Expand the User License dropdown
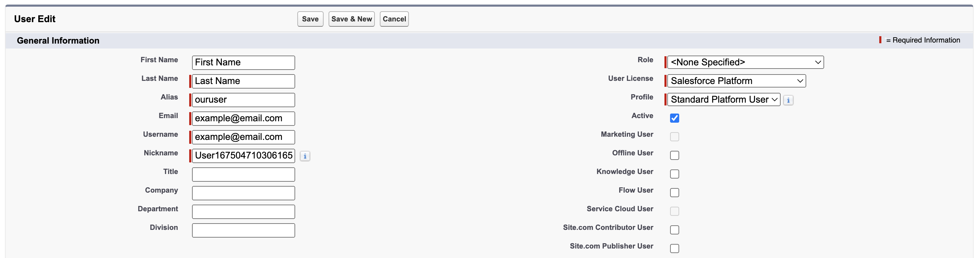 click(x=736, y=81)
